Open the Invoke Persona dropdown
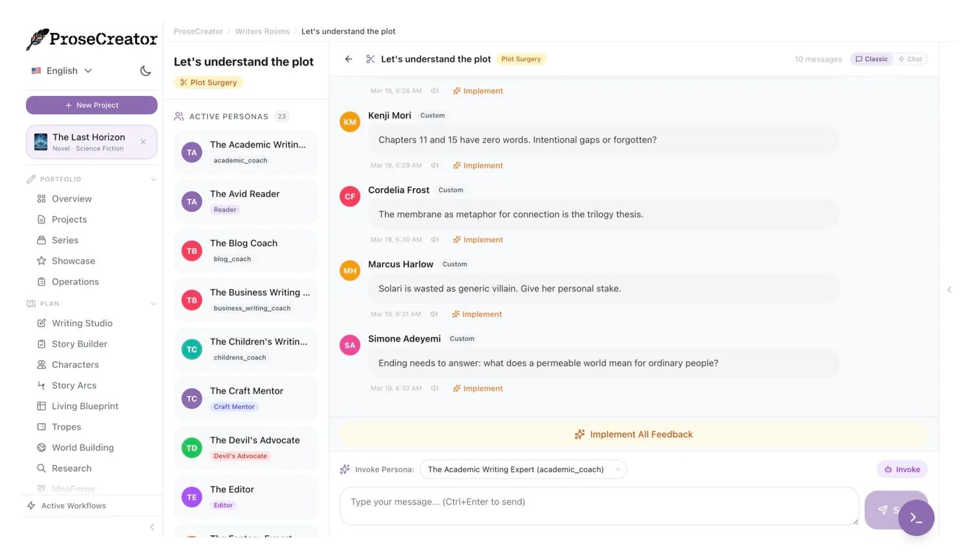This screenshot has width=980, height=558. [x=522, y=469]
